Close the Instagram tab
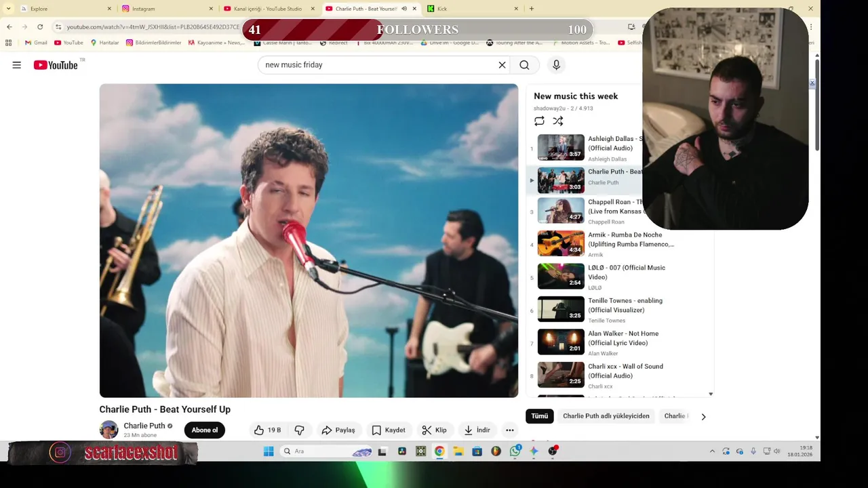The image size is (868, 488). pyautogui.click(x=211, y=9)
